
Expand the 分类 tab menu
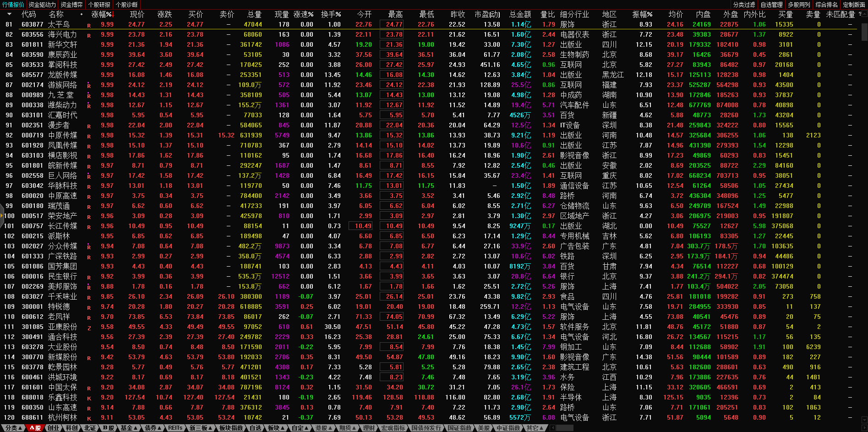[x=13, y=428]
